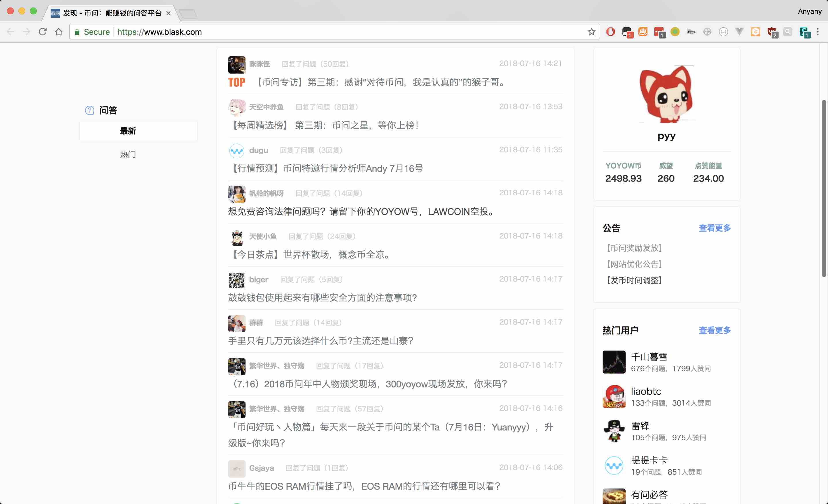The height and width of the screenshot is (504, 828).
Task: Click 眯眯怪's avatar
Action: click(237, 65)
